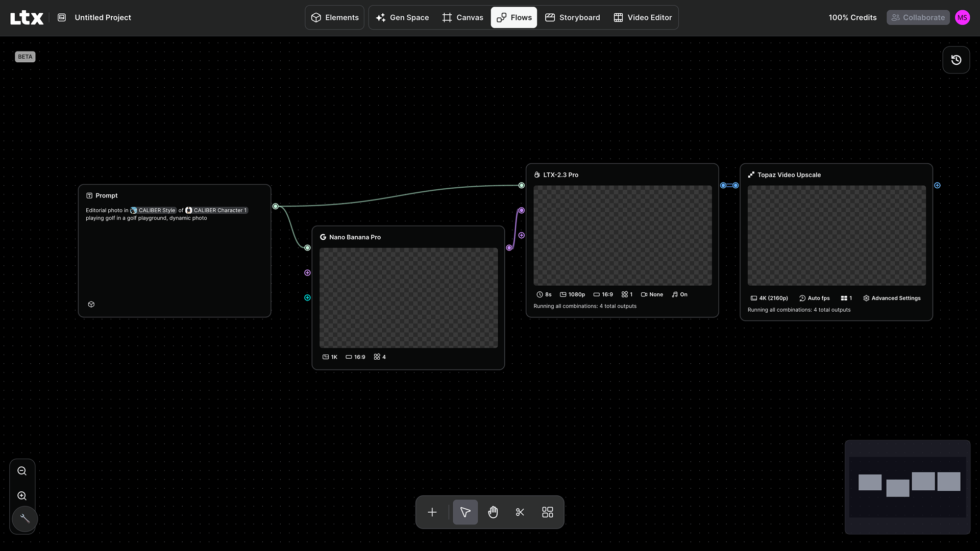This screenshot has width=980, height=551.
Task: Click the LTX-2.3 Pro video preview
Action: 623,235
